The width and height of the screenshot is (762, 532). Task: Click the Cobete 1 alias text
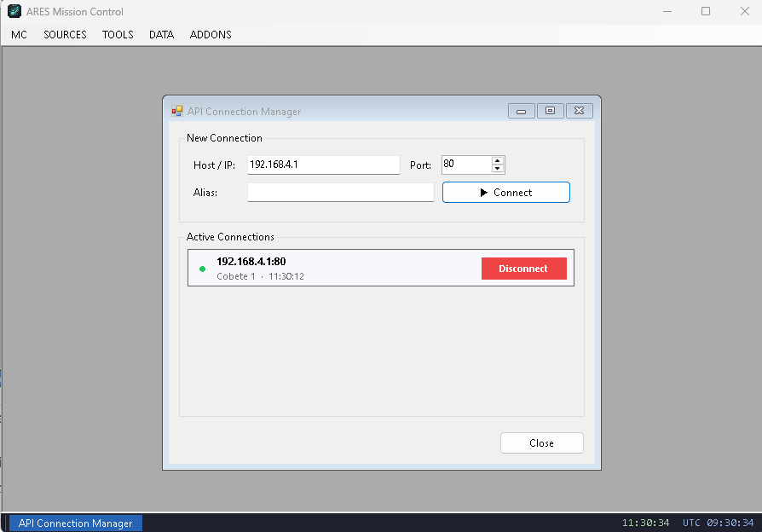click(236, 276)
